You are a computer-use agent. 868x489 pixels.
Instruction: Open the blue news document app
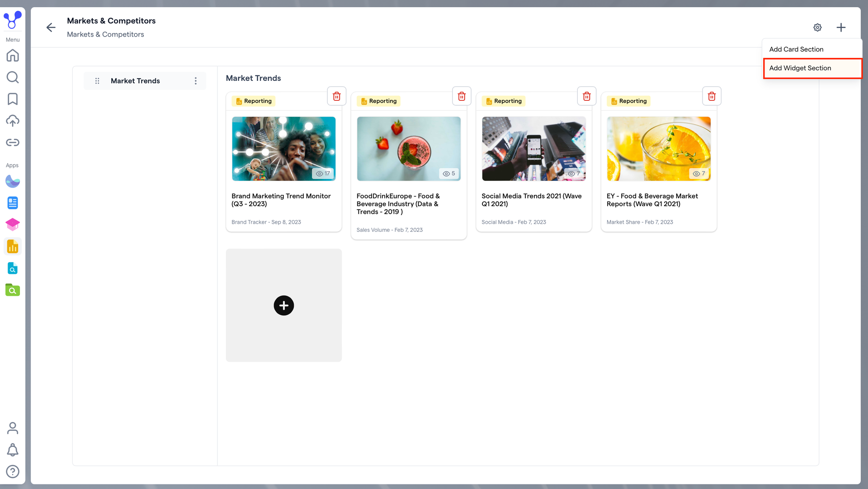tap(13, 203)
